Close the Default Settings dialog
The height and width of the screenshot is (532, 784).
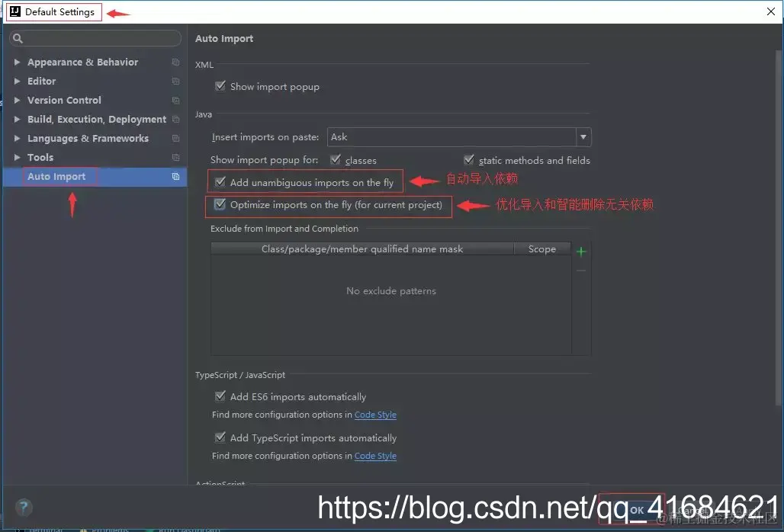click(771, 11)
